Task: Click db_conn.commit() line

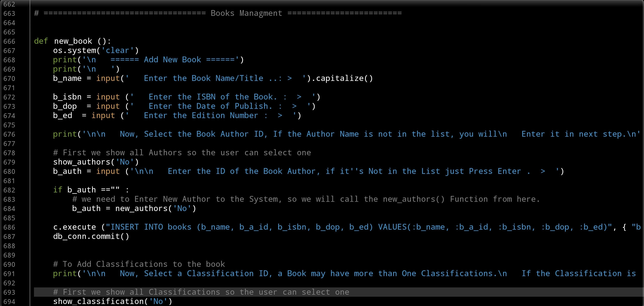Action: [x=91, y=236]
